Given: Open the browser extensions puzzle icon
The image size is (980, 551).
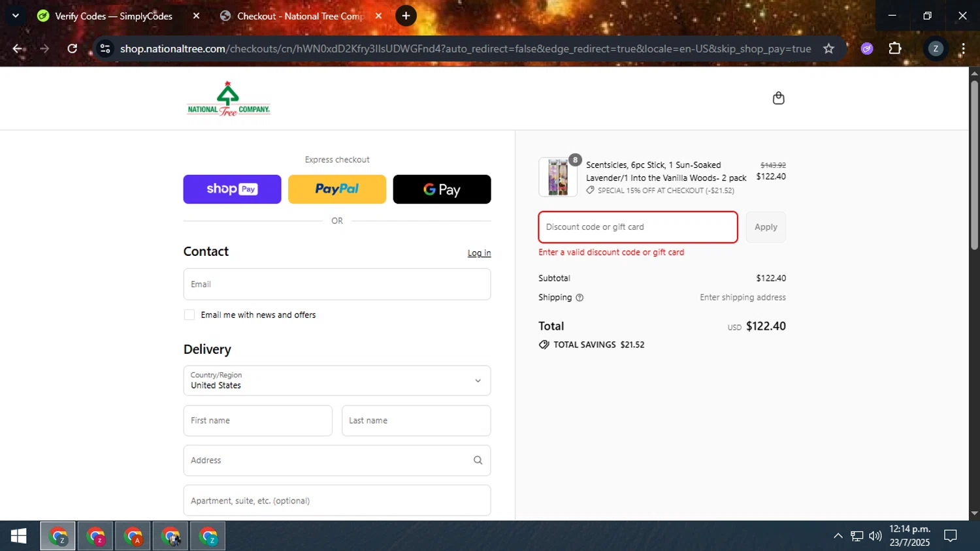Looking at the screenshot, I should point(895,48).
